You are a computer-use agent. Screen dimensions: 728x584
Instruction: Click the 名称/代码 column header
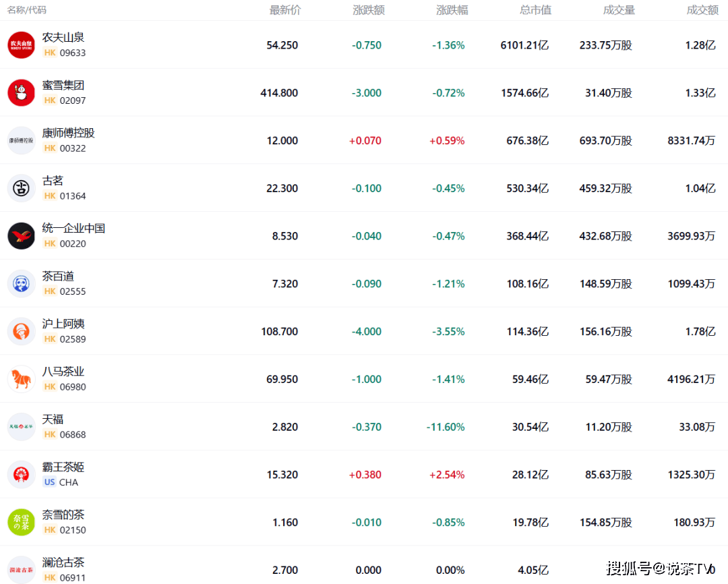tap(27, 10)
